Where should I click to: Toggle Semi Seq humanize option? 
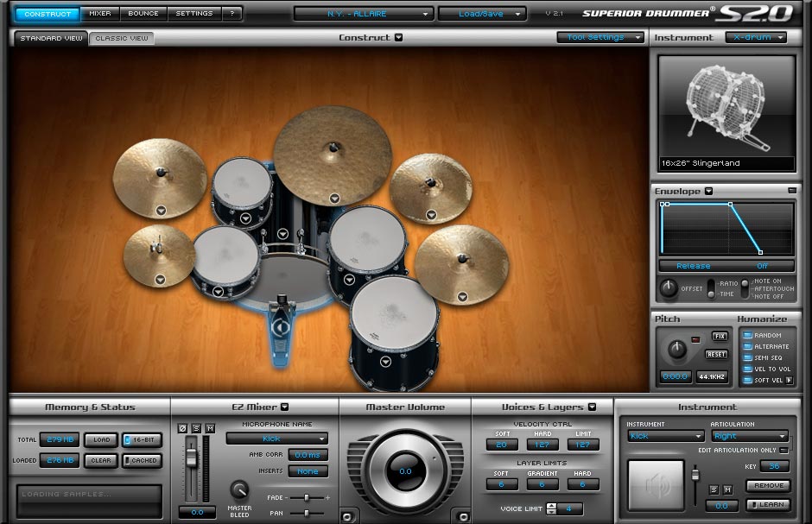[748, 358]
